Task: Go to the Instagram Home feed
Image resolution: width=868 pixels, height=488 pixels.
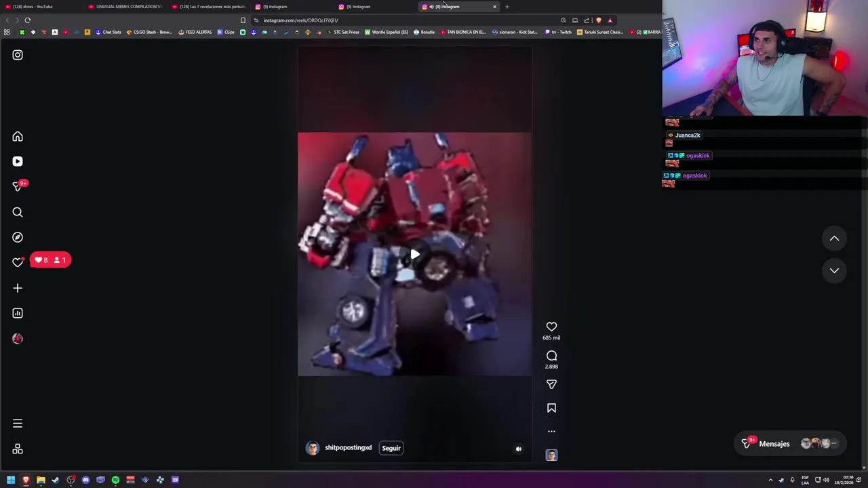Action: 18,137
